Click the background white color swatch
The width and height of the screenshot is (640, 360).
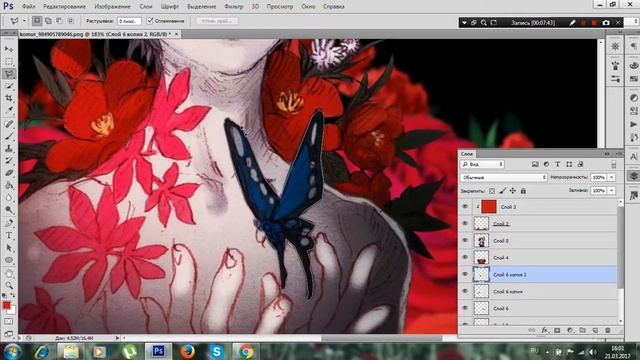12,311
